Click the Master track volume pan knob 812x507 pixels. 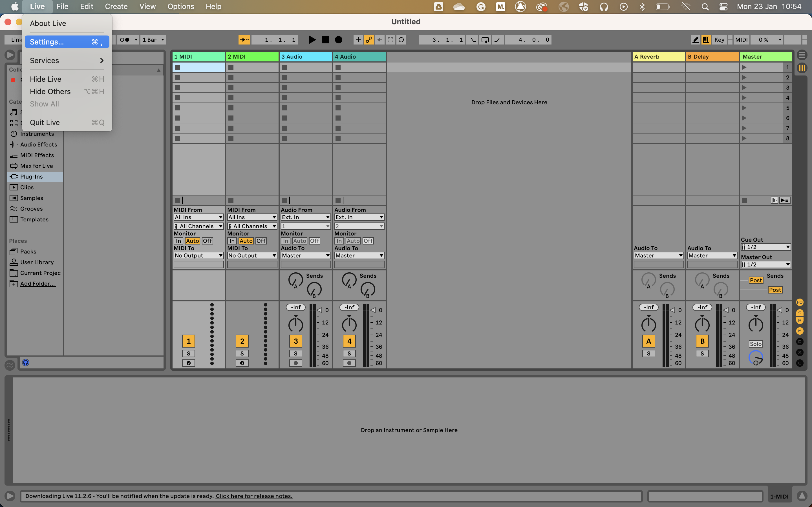pos(756,324)
